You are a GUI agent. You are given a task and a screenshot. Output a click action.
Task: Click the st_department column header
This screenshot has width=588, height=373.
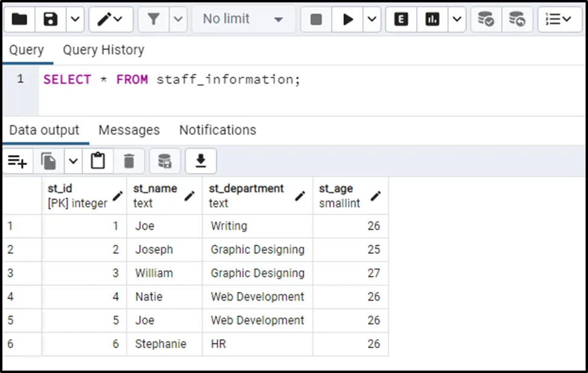click(246, 189)
